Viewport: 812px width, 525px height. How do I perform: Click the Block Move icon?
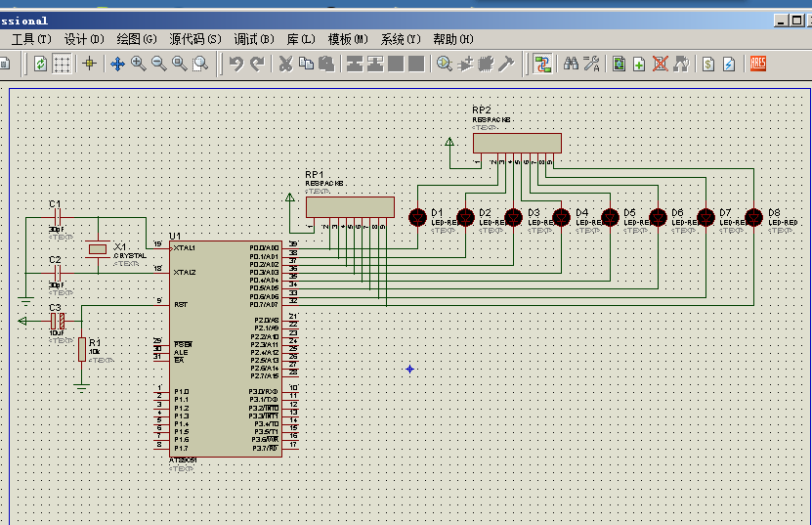(x=375, y=65)
